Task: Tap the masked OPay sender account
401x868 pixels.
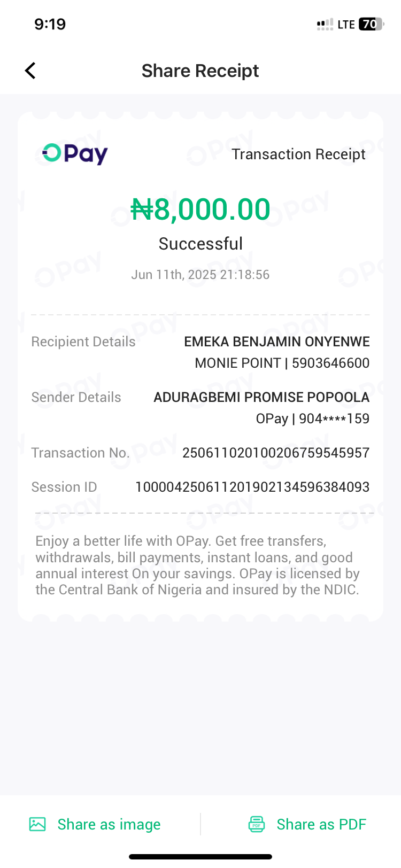Action: [313, 418]
